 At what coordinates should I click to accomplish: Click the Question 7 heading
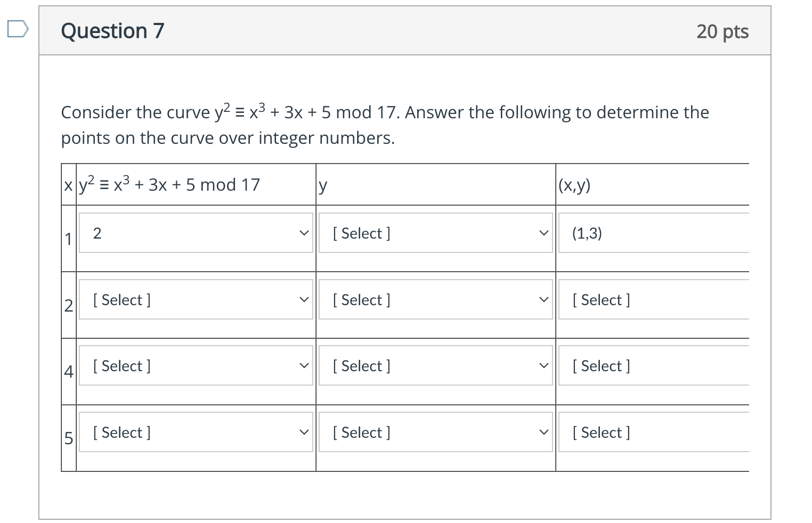pyautogui.click(x=112, y=31)
